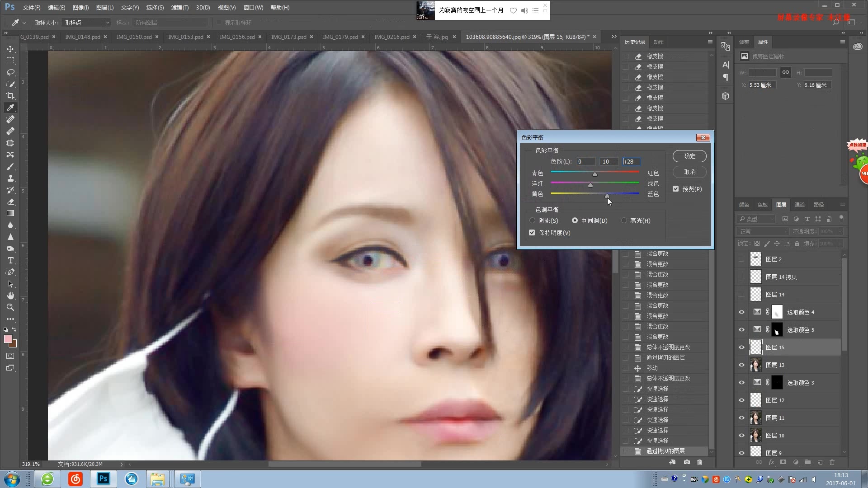Select the Midtones radio button

point(575,221)
